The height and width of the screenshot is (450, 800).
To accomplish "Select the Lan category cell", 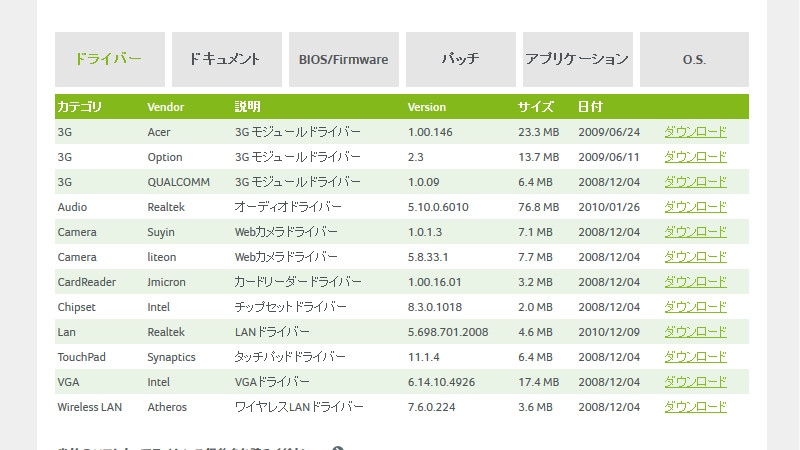I will pos(67,332).
